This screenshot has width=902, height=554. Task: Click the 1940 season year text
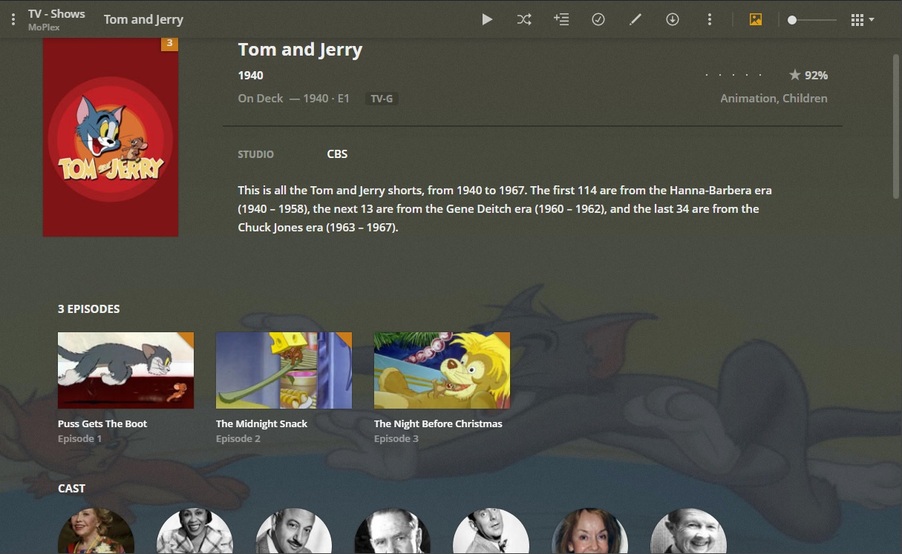251,75
